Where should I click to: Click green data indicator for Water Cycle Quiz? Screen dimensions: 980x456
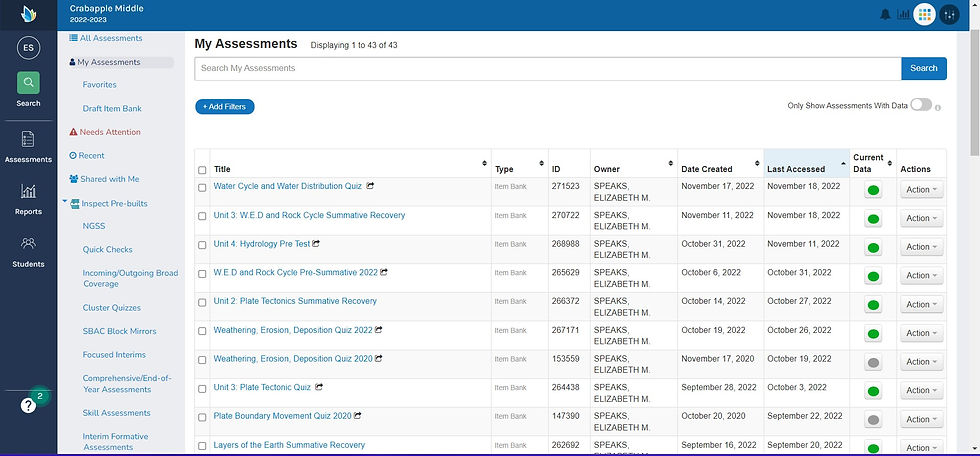(x=873, y=190)
